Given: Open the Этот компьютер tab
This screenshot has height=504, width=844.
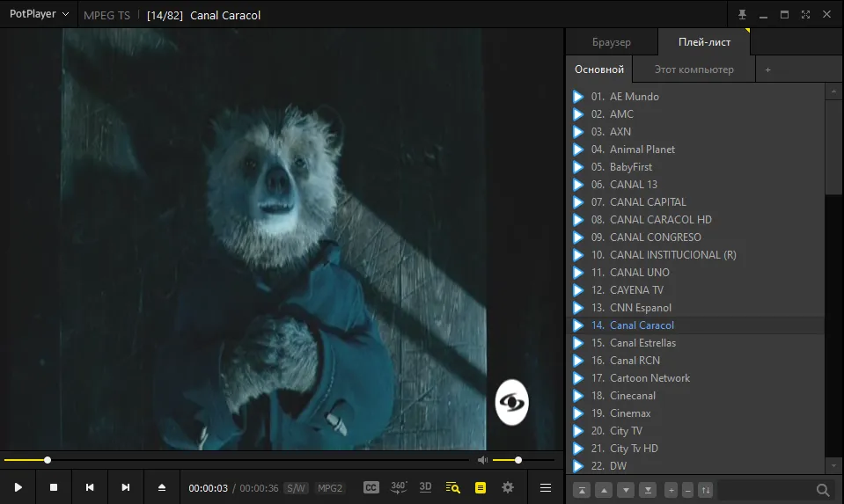Looking at the screenshot, I should click(694, 69).
